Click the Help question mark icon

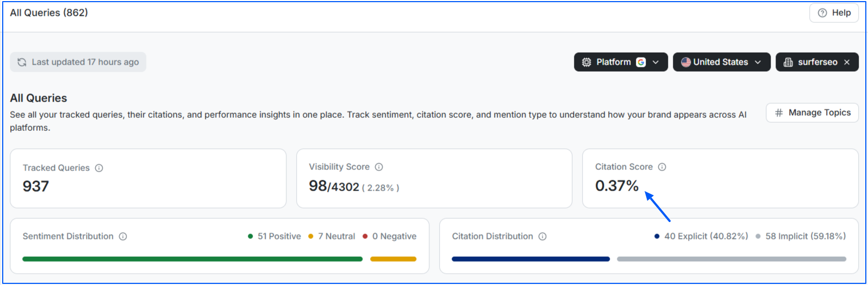(822, 13)
